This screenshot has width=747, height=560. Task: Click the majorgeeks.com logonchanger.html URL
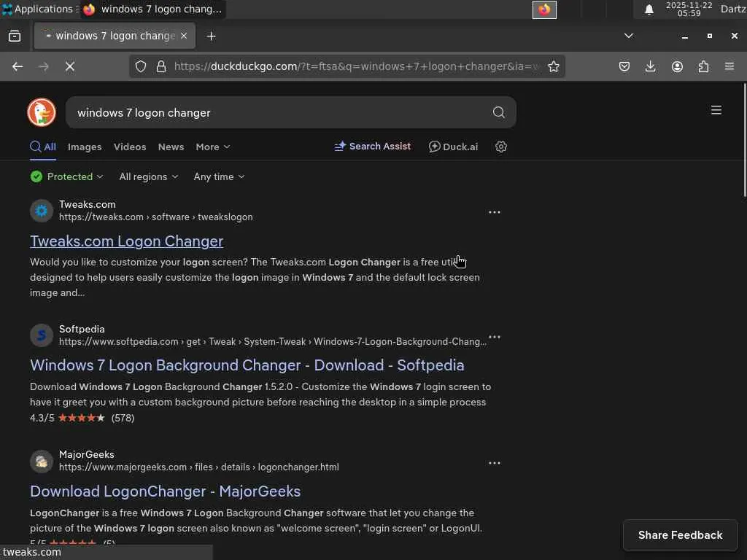pyautogui.click(x=198, y=467)
